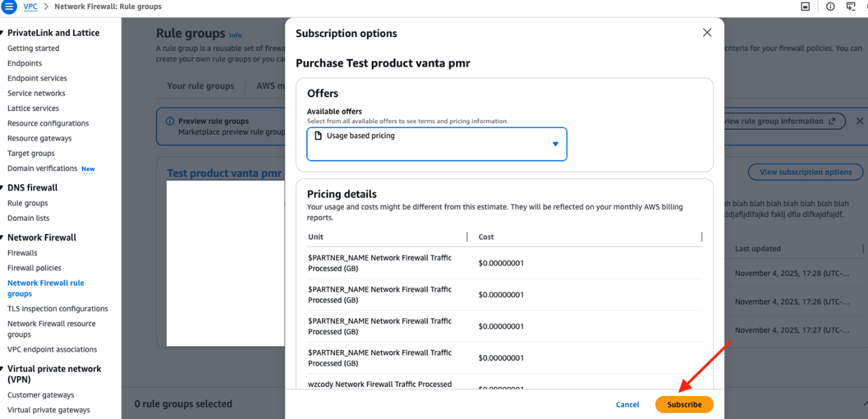Open the VPC breadcrumb link

tap(29, 7)
